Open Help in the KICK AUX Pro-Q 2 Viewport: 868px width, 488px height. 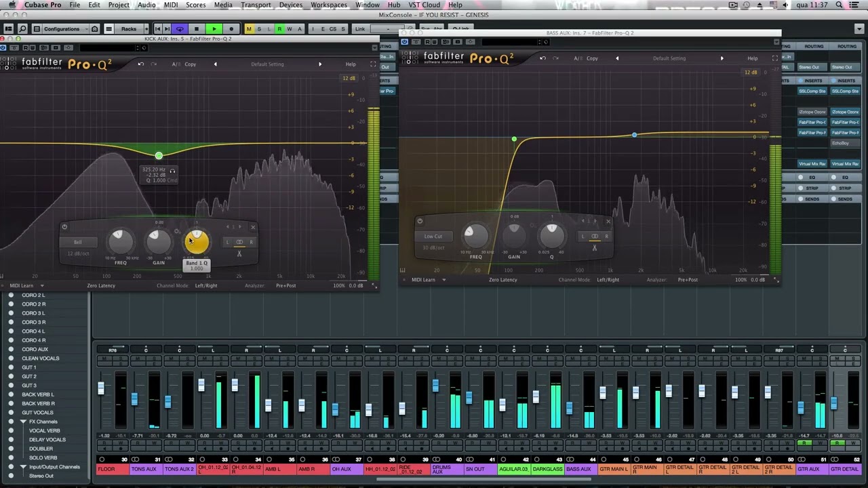(351, 64)
